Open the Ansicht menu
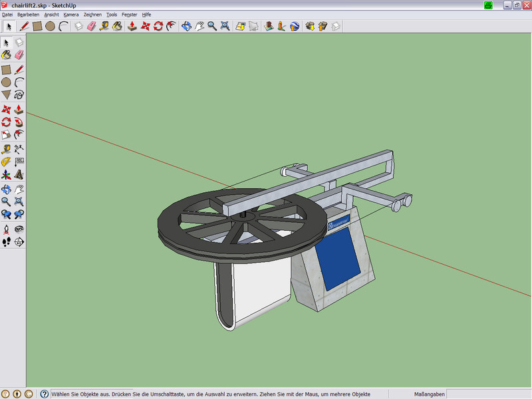The image size is (532, 399). 52,15
